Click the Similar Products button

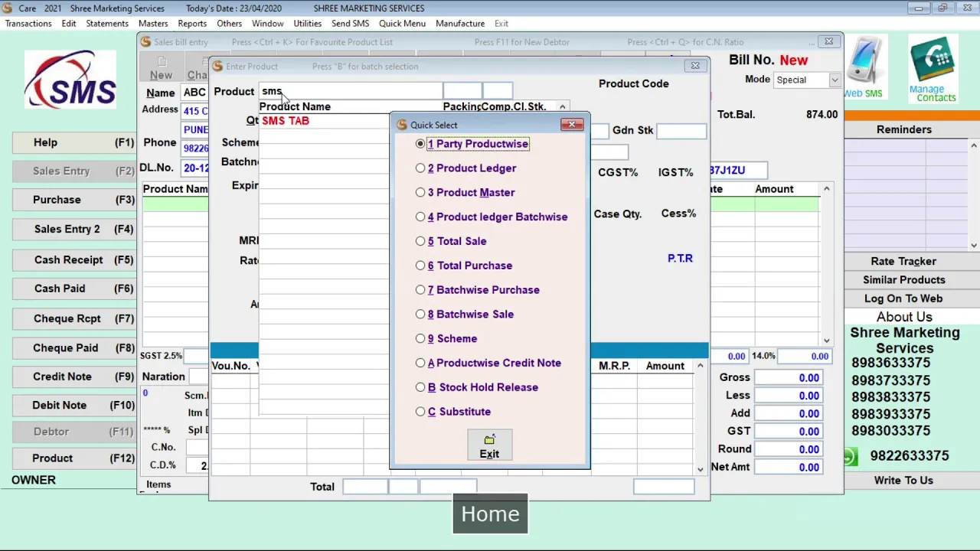[903, 279]
